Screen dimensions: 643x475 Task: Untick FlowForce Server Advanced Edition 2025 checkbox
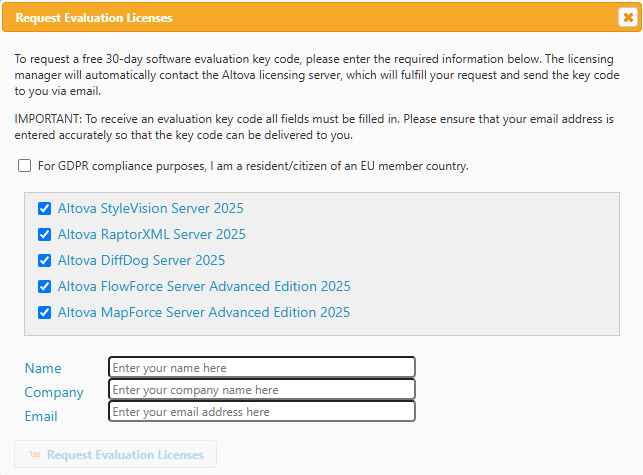click(44, 287)
